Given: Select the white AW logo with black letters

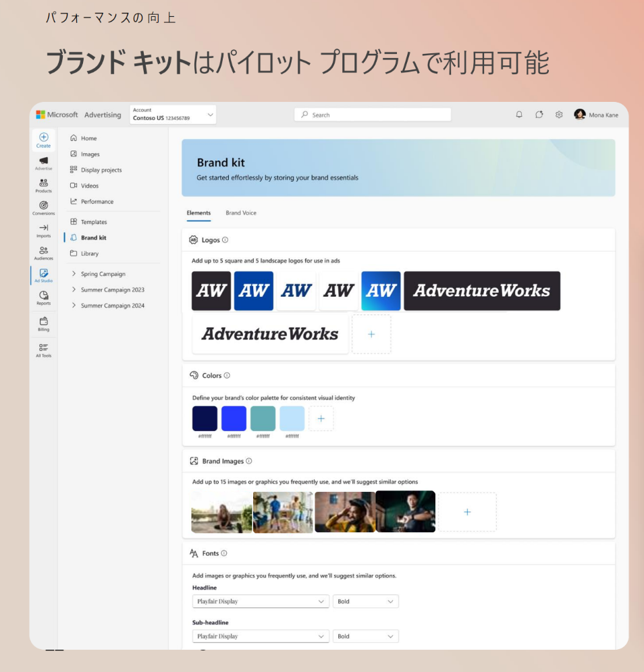Looking at the screenshot, I should [x=339, y=291].
